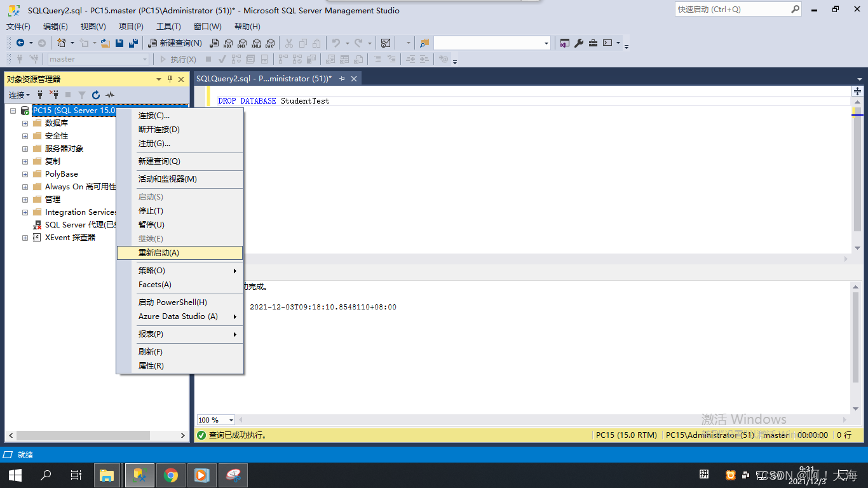Click the Windows Start button

point(15,475)
